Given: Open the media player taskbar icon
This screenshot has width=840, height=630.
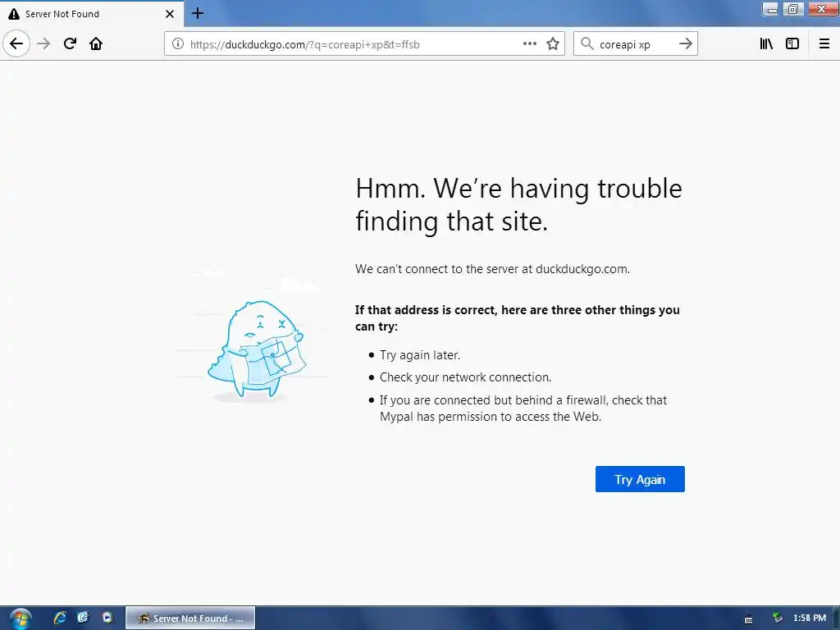Looking at the screenshot, I should coord(107,618).
